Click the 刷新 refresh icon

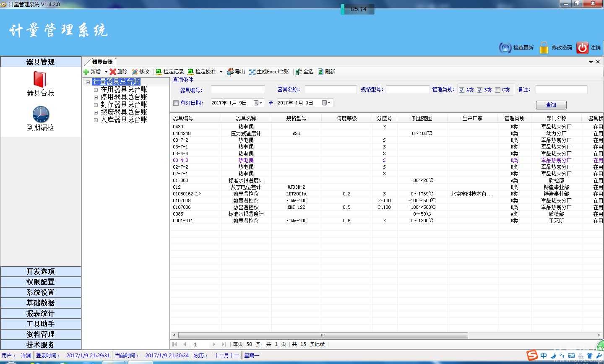click(x=321, y=72)
